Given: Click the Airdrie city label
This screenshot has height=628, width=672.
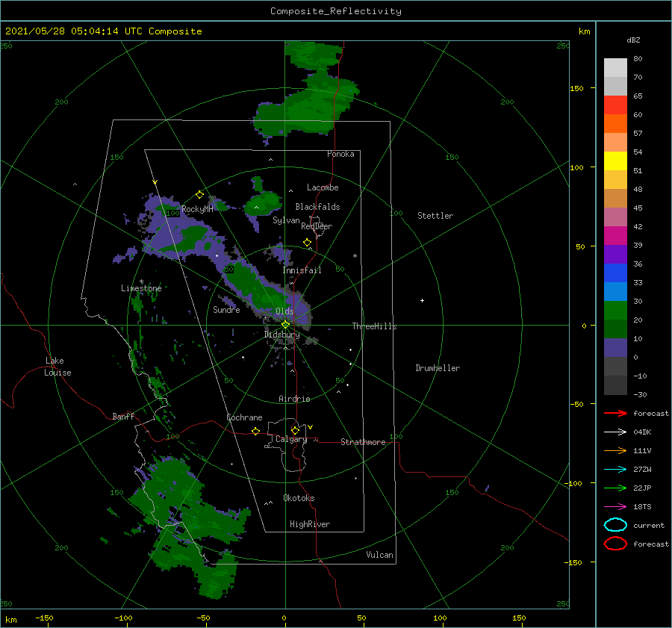Looking at the screenshot, I should 294,399.
